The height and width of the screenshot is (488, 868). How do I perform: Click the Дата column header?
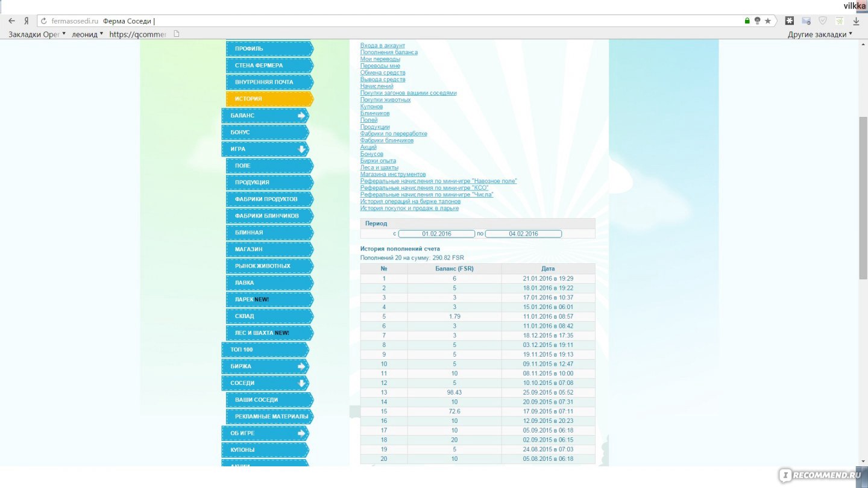[x=548, y=269]
